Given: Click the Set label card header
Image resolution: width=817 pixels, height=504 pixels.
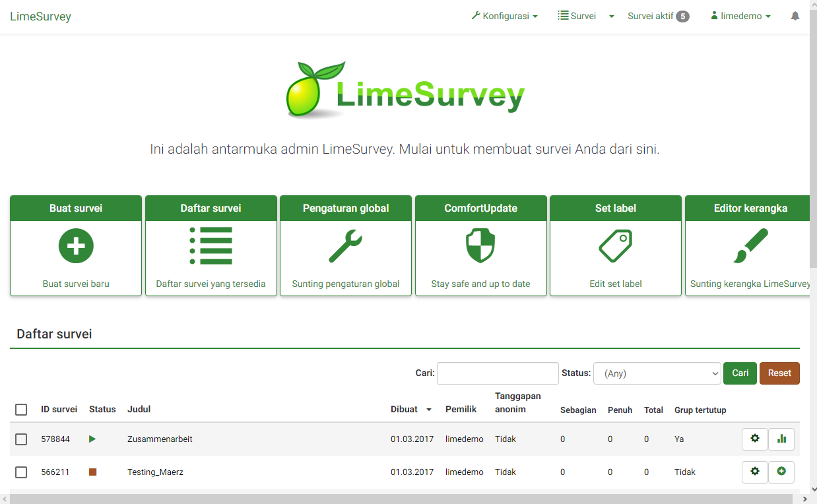Looking at the screenshot, I should pos(616,208).
